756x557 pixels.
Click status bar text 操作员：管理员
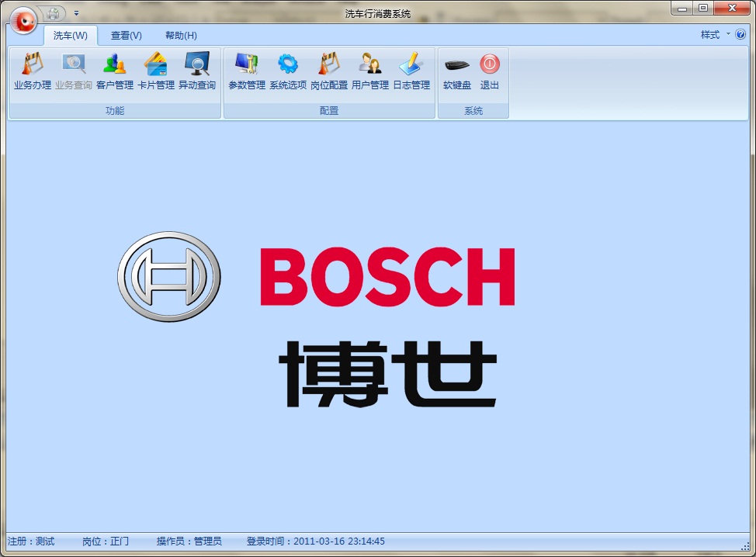pos(189,541)
